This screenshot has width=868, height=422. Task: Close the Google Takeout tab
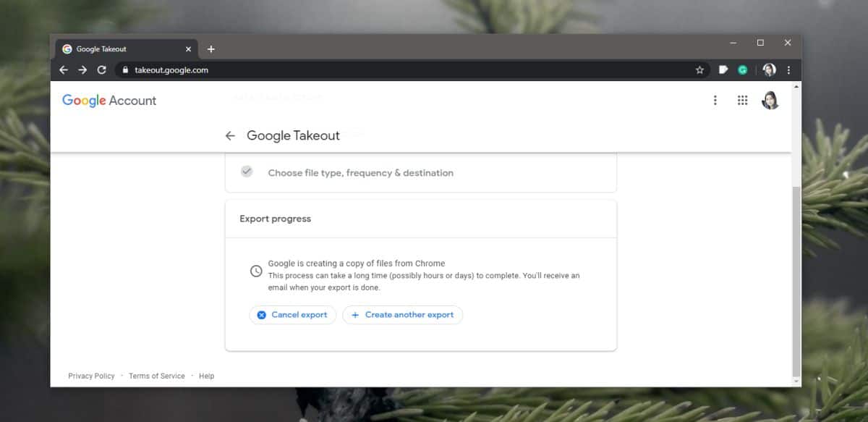point(189,49)
